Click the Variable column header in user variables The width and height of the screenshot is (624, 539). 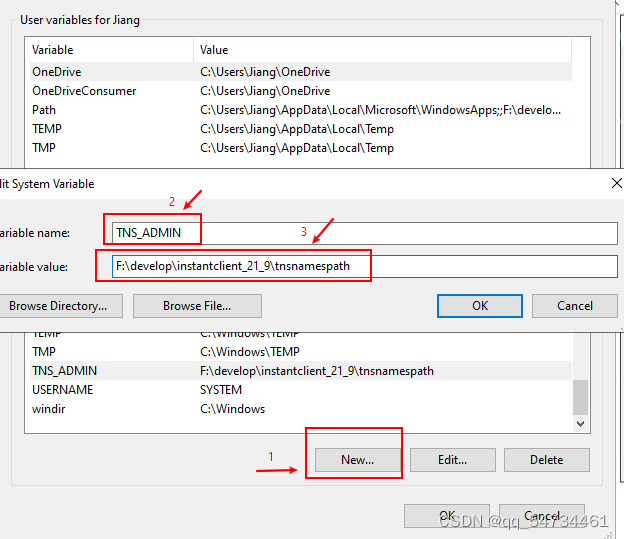(x=111, y=50)
